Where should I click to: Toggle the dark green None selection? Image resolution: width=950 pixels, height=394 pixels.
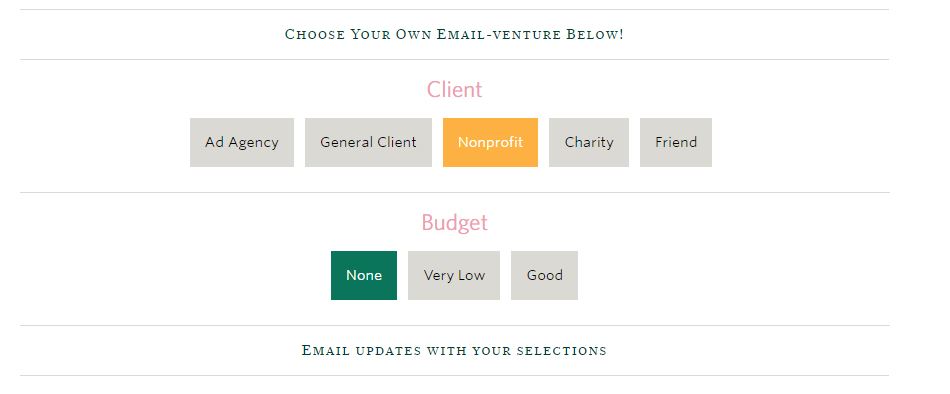tap(364, 275)
